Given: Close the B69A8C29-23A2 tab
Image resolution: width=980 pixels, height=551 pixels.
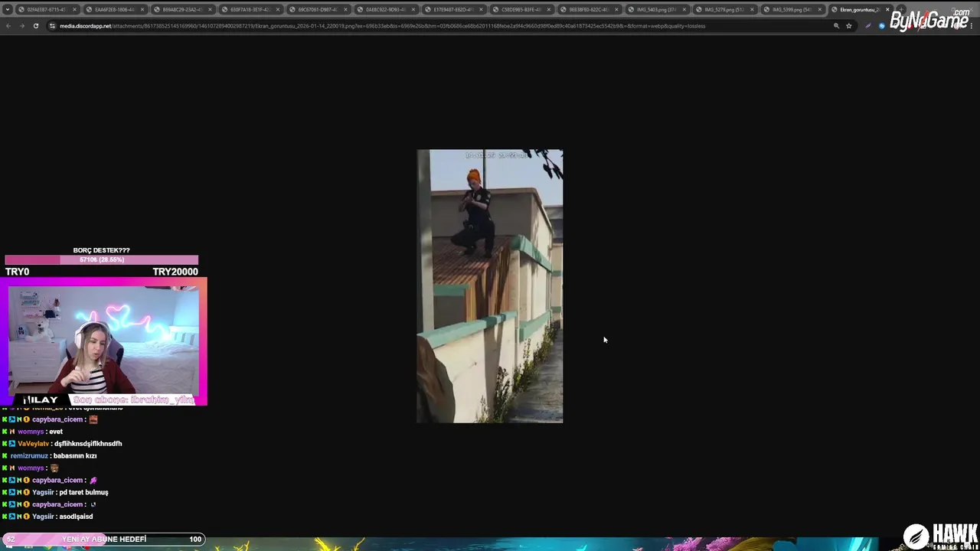Looking at the screenshot, I should coord(210,10).
